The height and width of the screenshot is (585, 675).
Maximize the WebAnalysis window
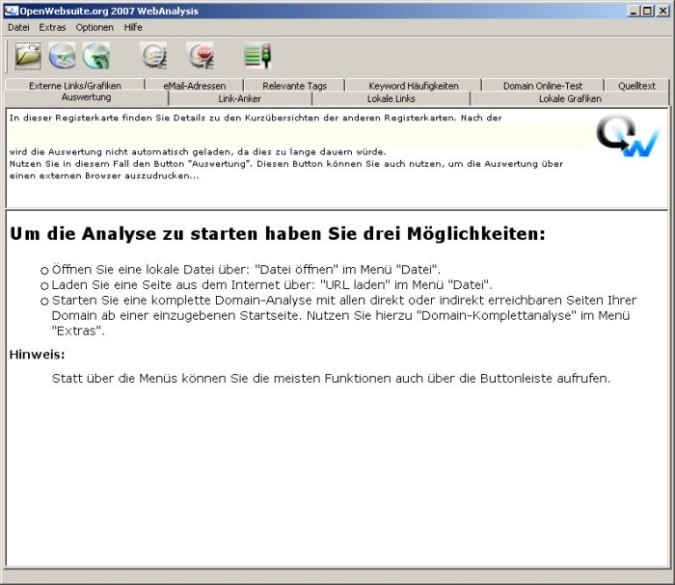pyautogui.click(x=647, y=11)
